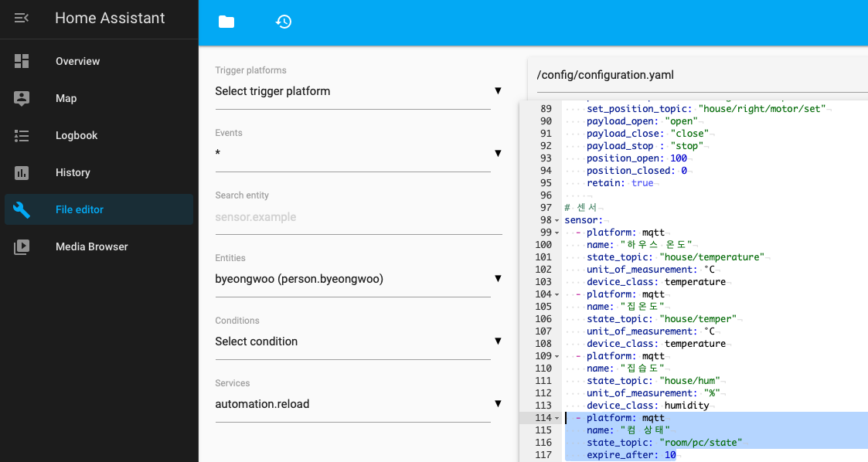The height and width of the screenshot is (462, 868).
Task: Click line number 96 in the gutter
Action: (546, 195)
